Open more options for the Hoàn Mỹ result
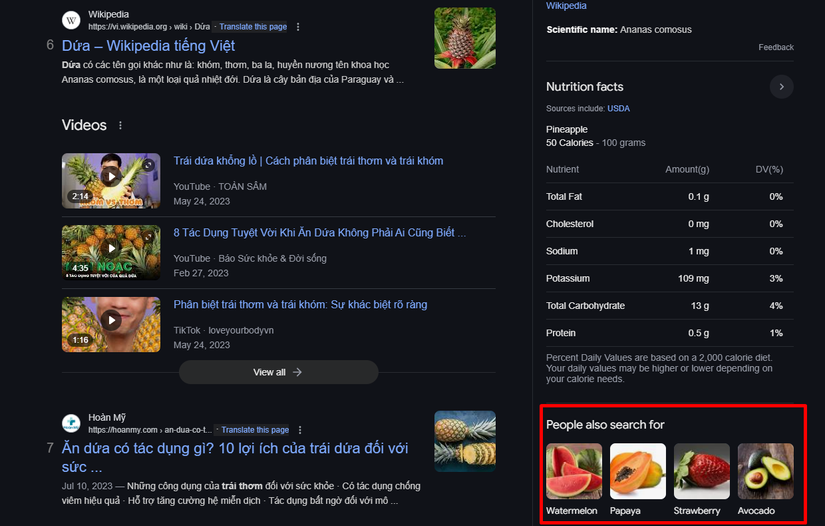The image size is (825, 526). pyautogui.click(x=300, y=430)
